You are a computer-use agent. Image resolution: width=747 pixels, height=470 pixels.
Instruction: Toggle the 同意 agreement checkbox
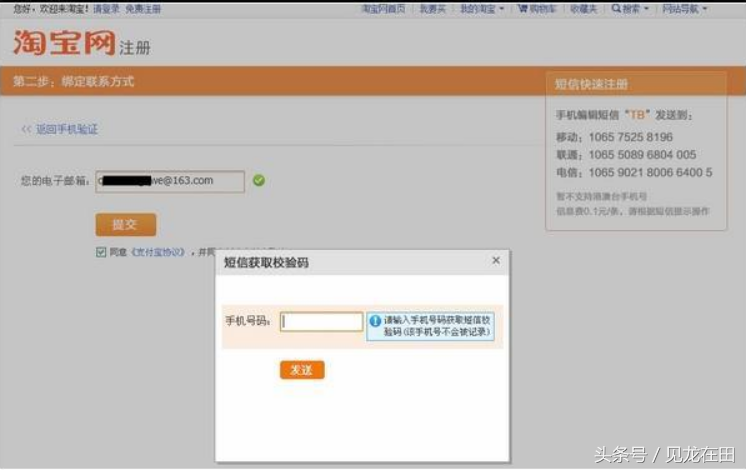click(101, 252)
